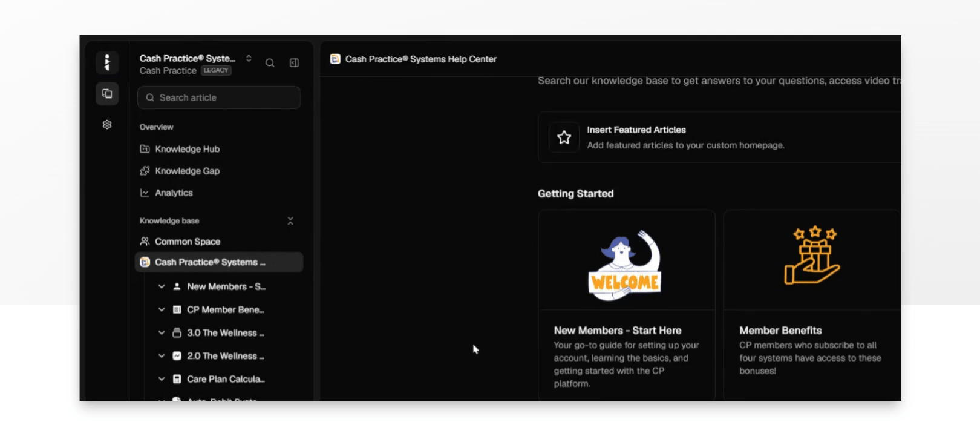This screenshot has width=980, height=436.
Task: Focus the Search article field
Action: [219, 97]
